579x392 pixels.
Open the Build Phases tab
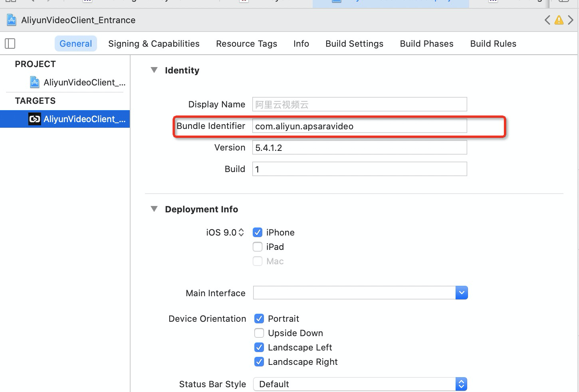(x=426, y=44)
